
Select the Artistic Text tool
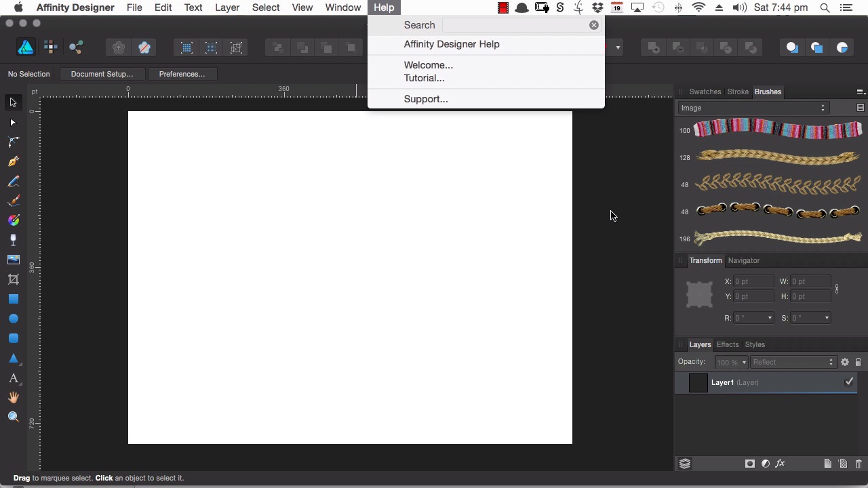pos(13,378)
